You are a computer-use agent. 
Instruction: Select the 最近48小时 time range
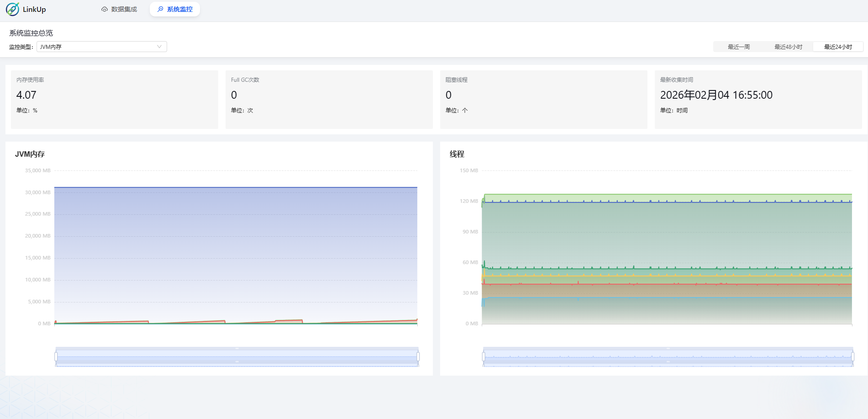pos(788,47)
